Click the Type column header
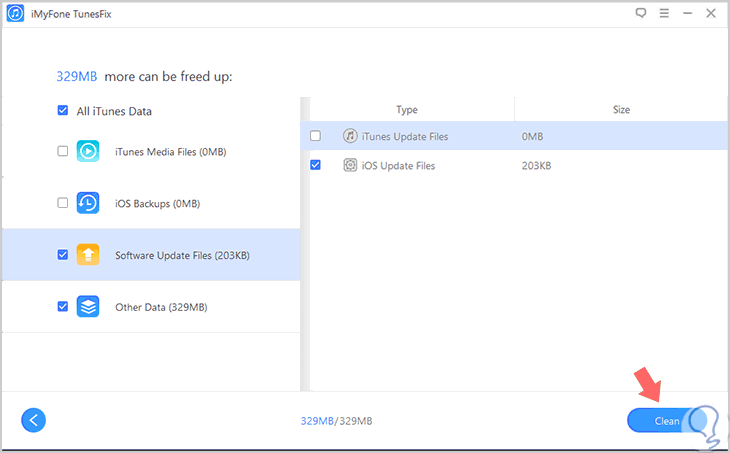Viewport: 730px width, 453px height. point(406,110)
